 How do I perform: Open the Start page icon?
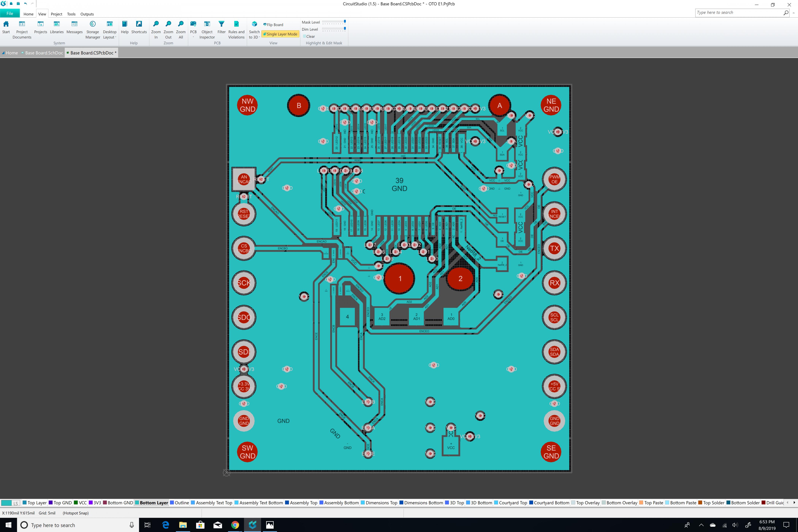pos(6,28)
